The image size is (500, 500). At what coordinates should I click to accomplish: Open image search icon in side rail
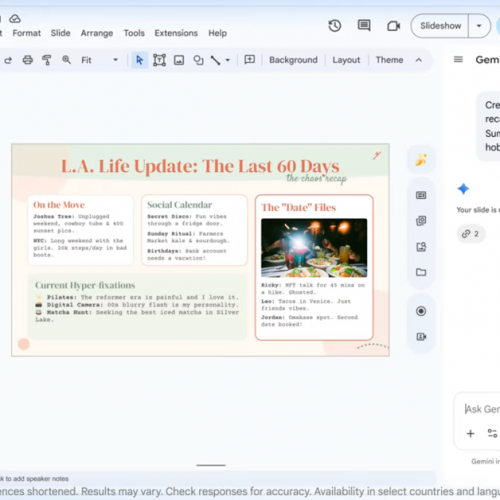pos(421,247)
